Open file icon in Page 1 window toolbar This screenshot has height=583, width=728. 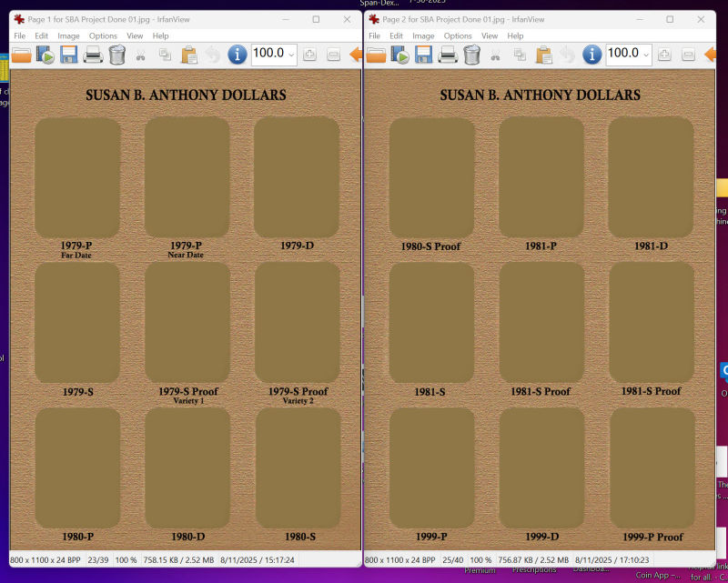[21, 55]
